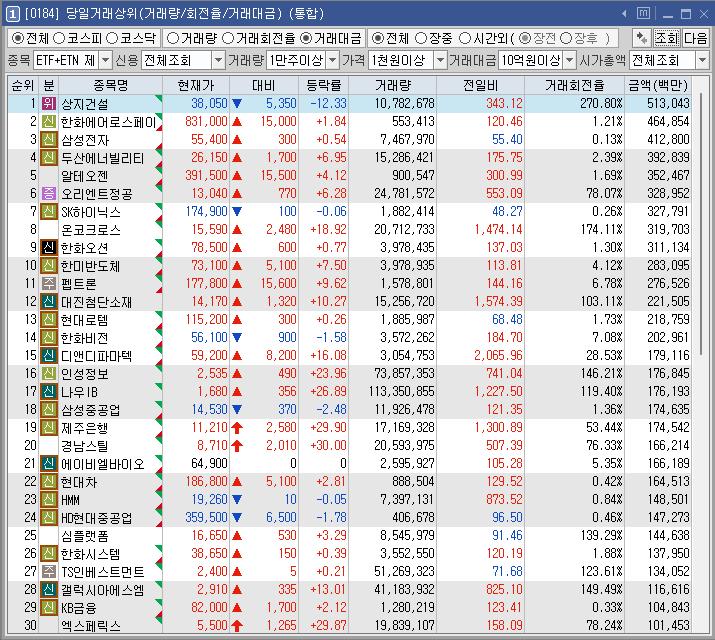Select the 전체 market radio button

point(17,38)
